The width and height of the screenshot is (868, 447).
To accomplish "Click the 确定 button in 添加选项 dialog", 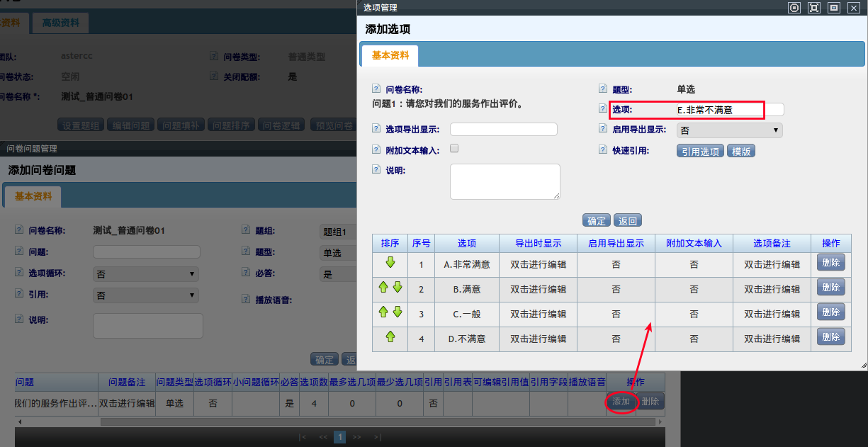I will click(x=596, y=220).
